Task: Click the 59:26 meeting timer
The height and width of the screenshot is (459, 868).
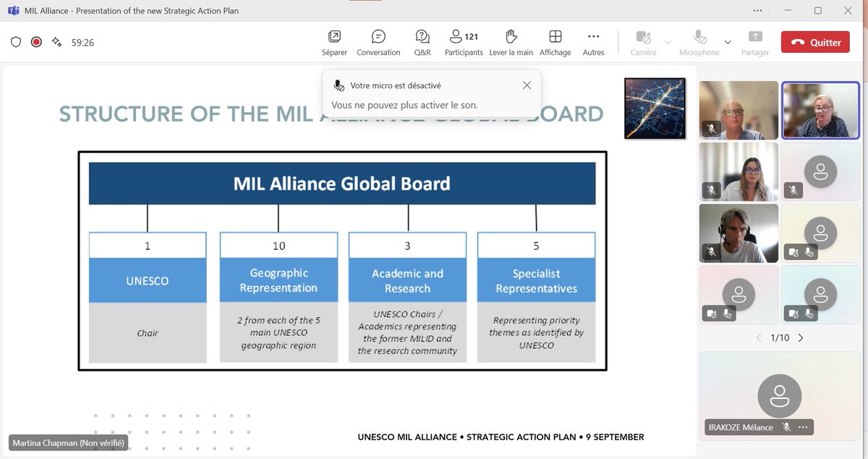Action: tap(82, 43)
